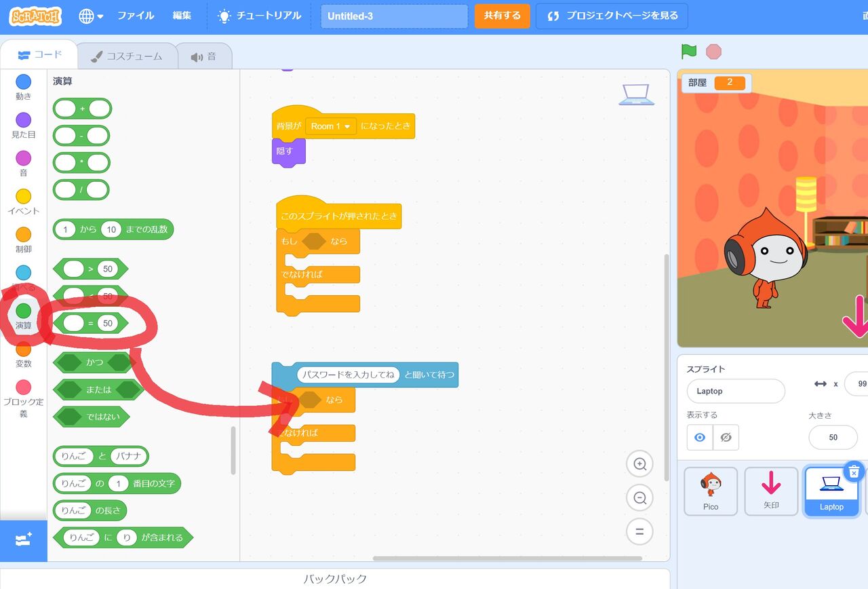Select the イベント block category
The image size is (868, 589).
(24, 202)
